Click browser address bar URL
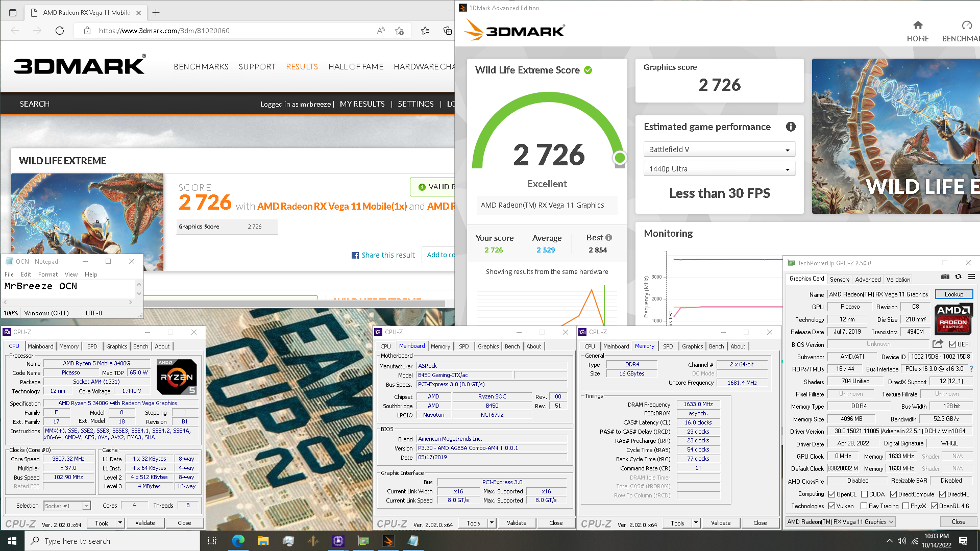The image size is (980, 551). coord(164,31)
